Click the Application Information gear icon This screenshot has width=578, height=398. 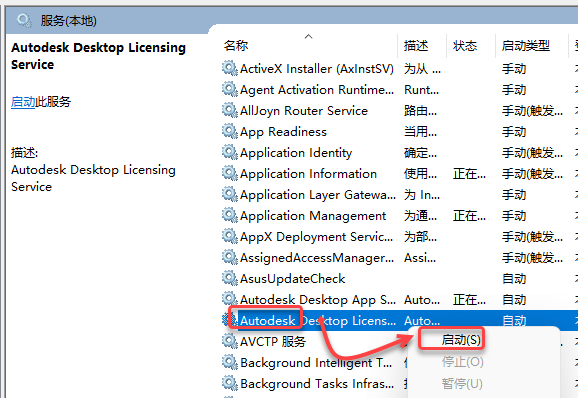click(230, 174)
